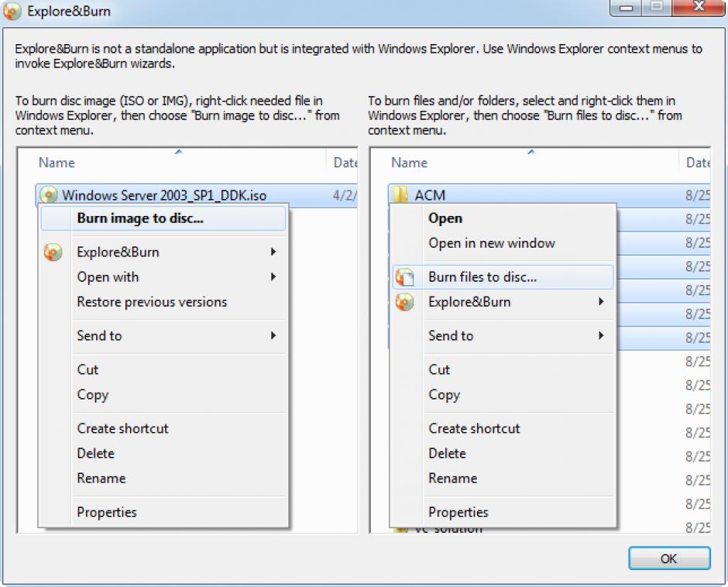Select Copy in the right context menu
Viewport: 728px width, 587px height.
coord(503,395)
